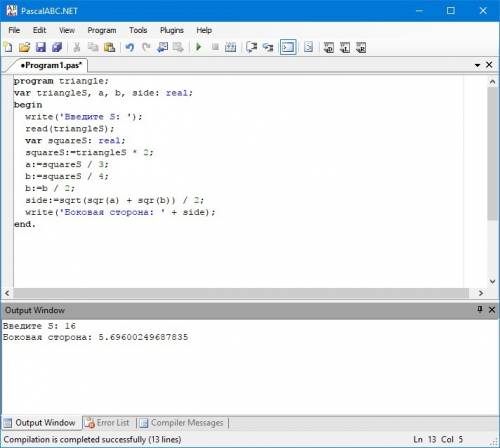Open a file using the folder icon

24,47
